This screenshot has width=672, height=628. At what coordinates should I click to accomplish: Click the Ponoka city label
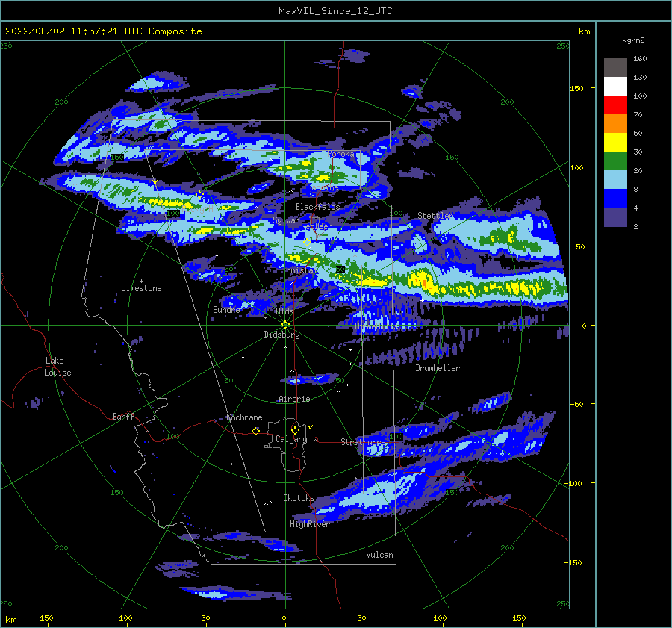340,154
